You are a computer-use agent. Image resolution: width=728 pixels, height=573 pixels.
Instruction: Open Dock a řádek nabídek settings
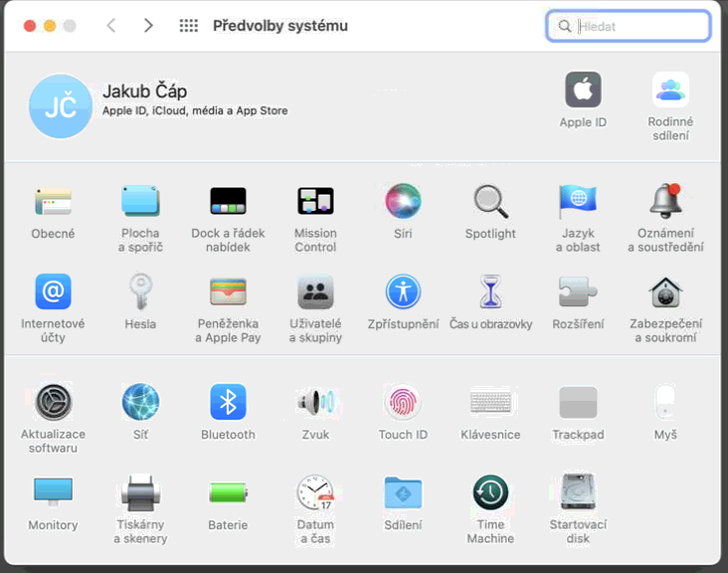click(x=228, y=202)
